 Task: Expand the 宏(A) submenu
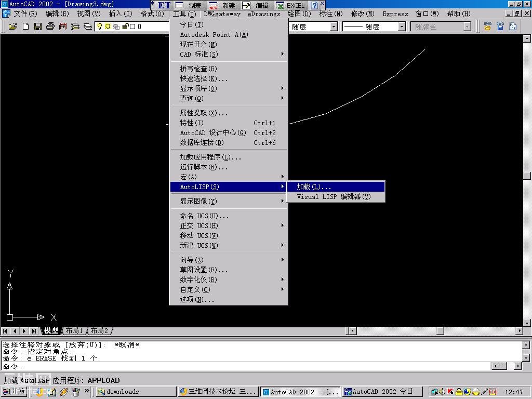229,177
